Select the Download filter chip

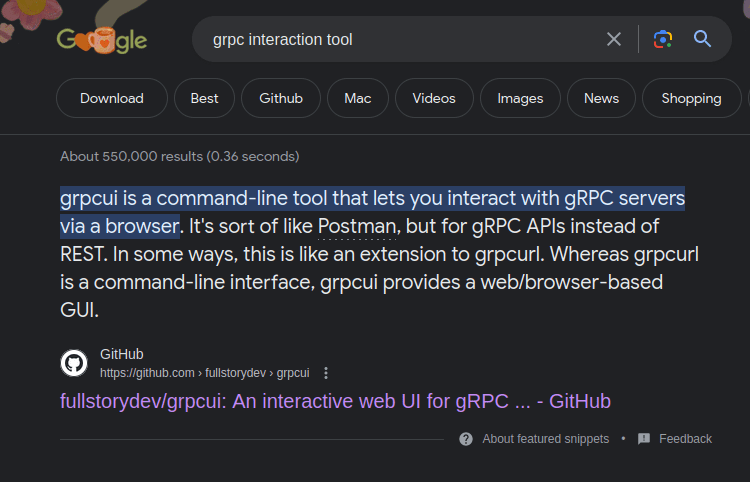112,98
